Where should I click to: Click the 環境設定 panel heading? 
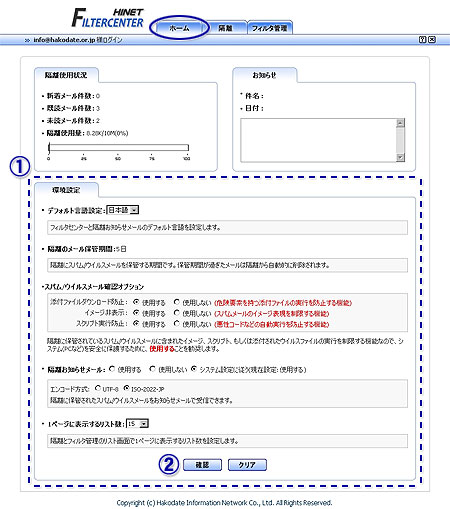(66, 190)
